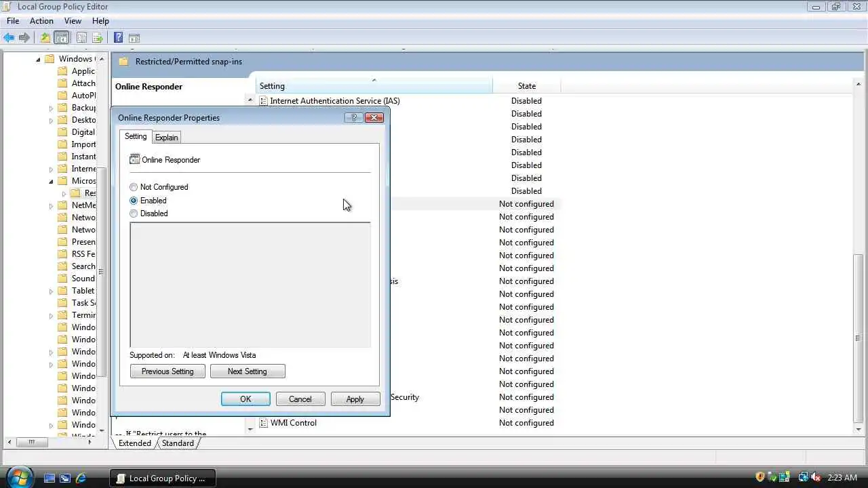Screen dimensions: 868x488
Task: Go back using the Back arrow toolbar icon
Action: click(9, 38)
